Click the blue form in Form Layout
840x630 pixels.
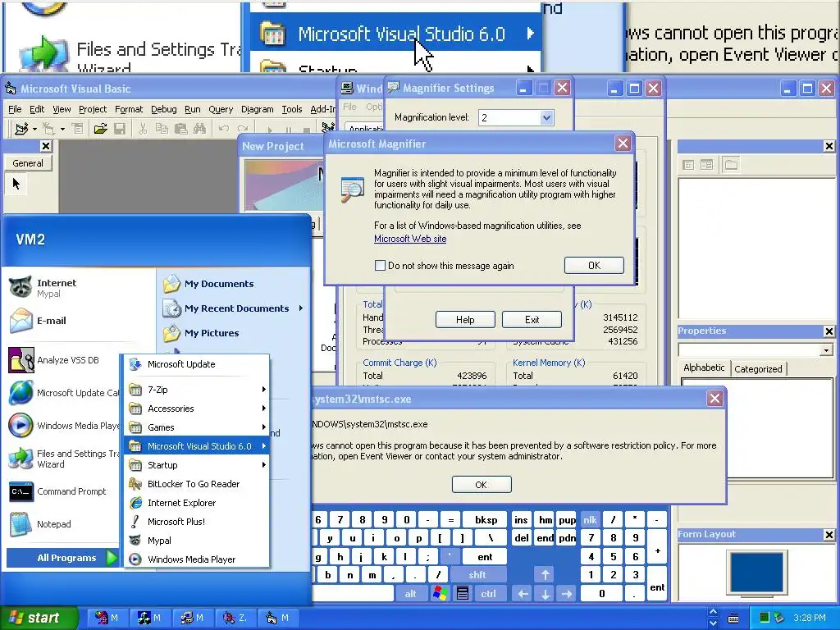point(756,572)
